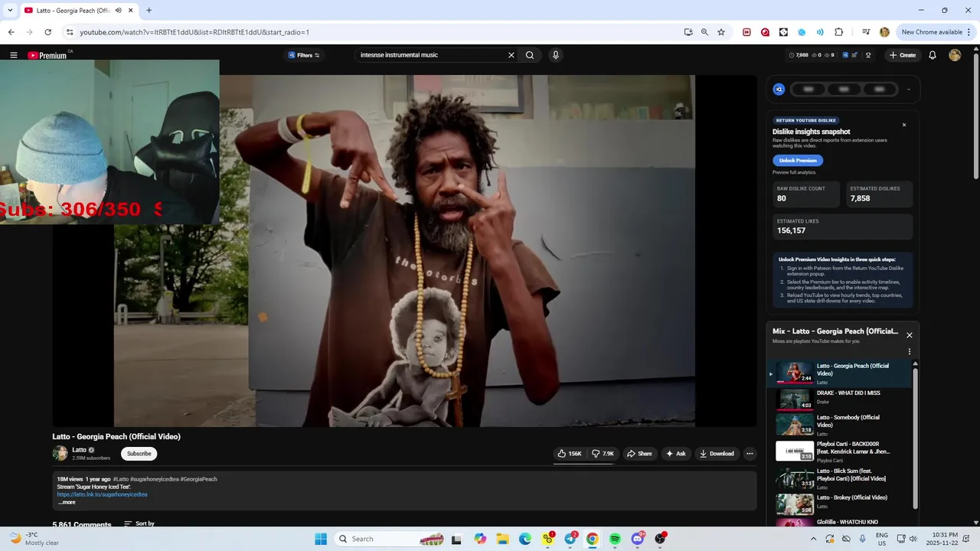Open the Chrome extensions puzzle icon
This screenshot has height=551, width=980.
[x=839, y=32]
